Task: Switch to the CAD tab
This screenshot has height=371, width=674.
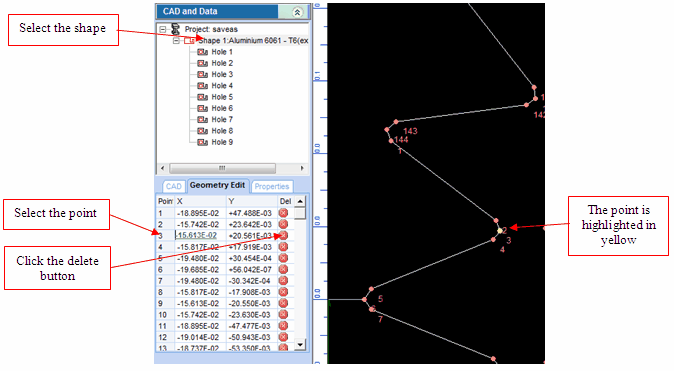Action: point(174,186)
